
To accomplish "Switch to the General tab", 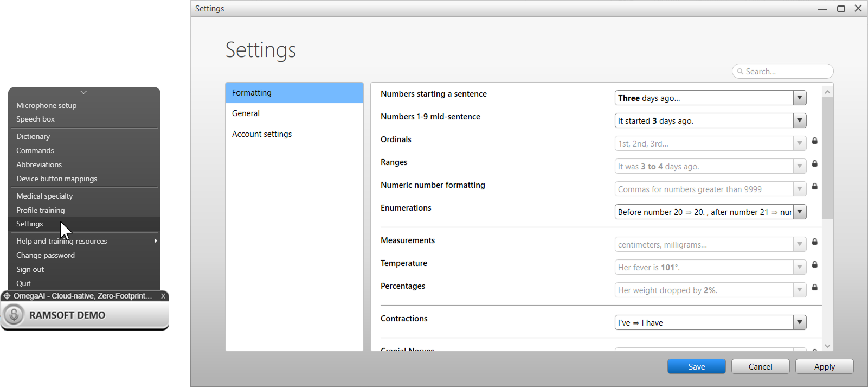I will pyautogui.click(x=294, y=113).
